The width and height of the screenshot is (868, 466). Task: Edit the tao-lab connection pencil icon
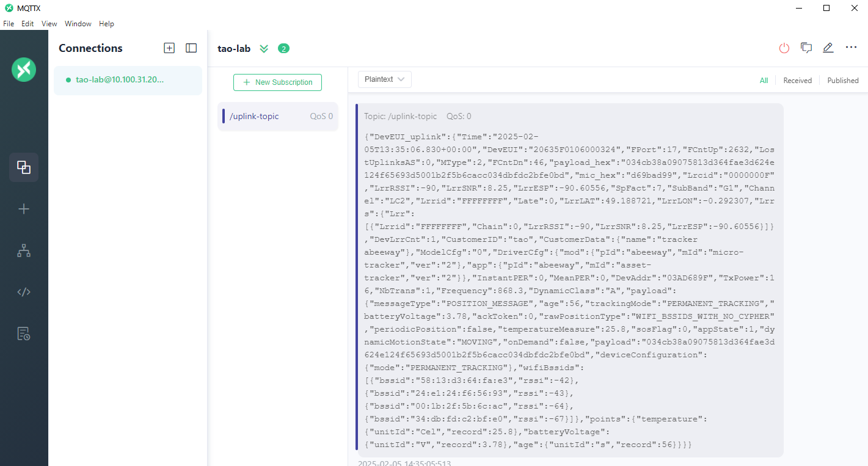[x=828, y=48]
